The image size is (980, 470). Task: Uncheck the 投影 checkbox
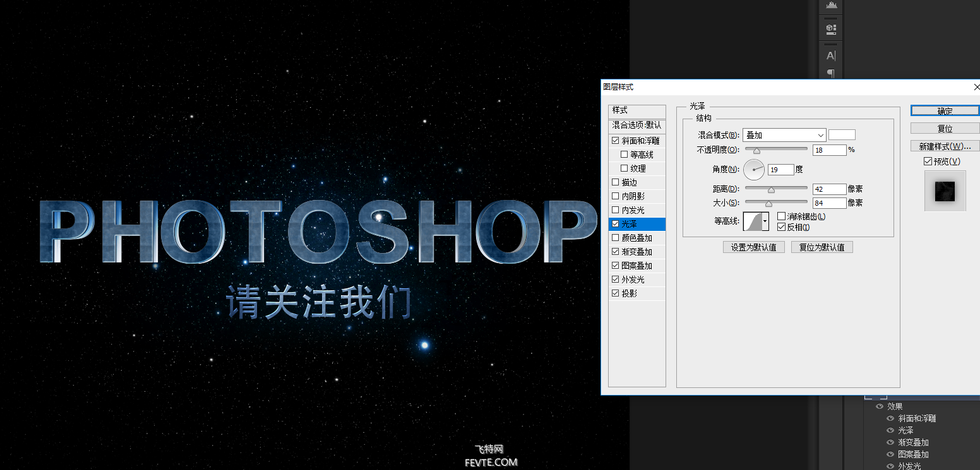point(616,293)
